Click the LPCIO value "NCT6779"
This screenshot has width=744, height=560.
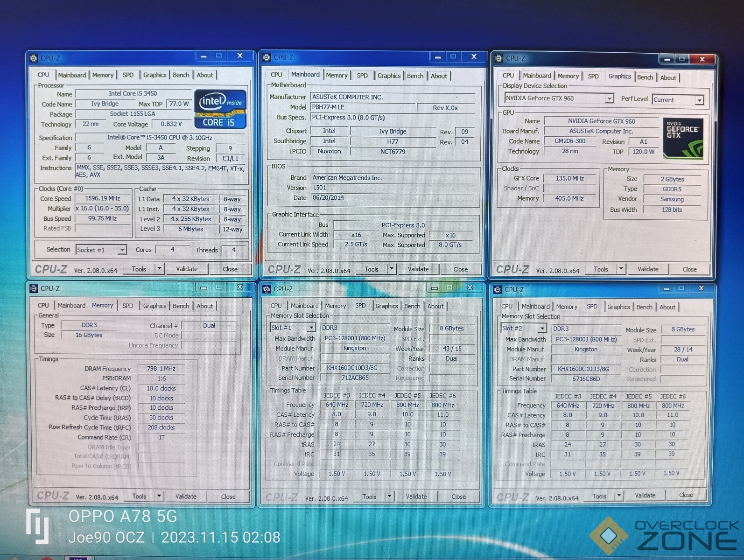tap(393, 151)
